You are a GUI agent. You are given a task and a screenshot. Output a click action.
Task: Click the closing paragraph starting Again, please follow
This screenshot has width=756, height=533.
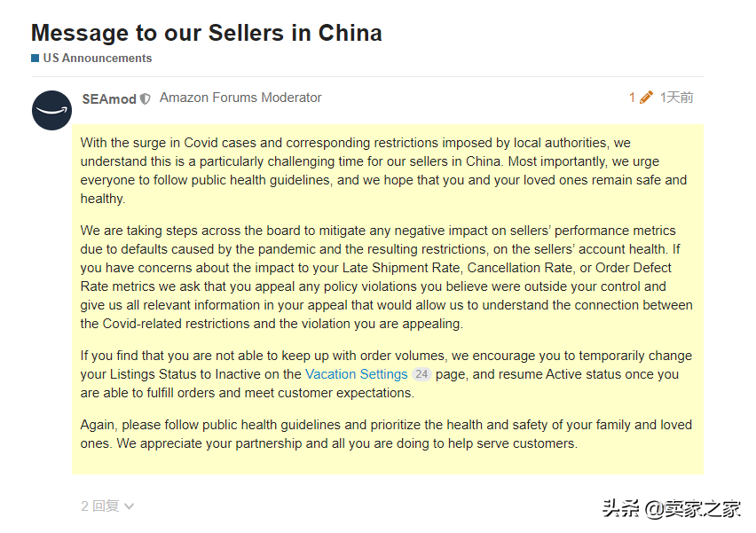pyautogui.click(x=386, y=435)
